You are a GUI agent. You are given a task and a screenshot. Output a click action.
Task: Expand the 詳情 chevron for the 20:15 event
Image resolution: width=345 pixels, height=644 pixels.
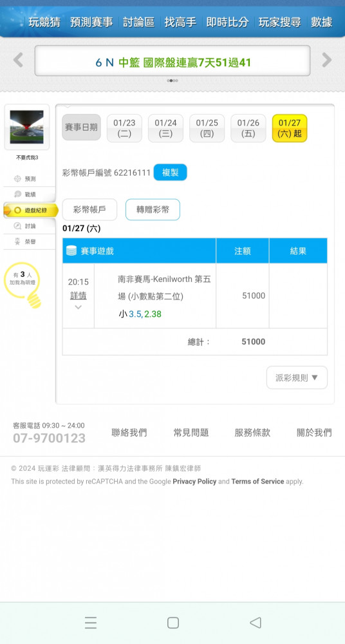(78, 307)
